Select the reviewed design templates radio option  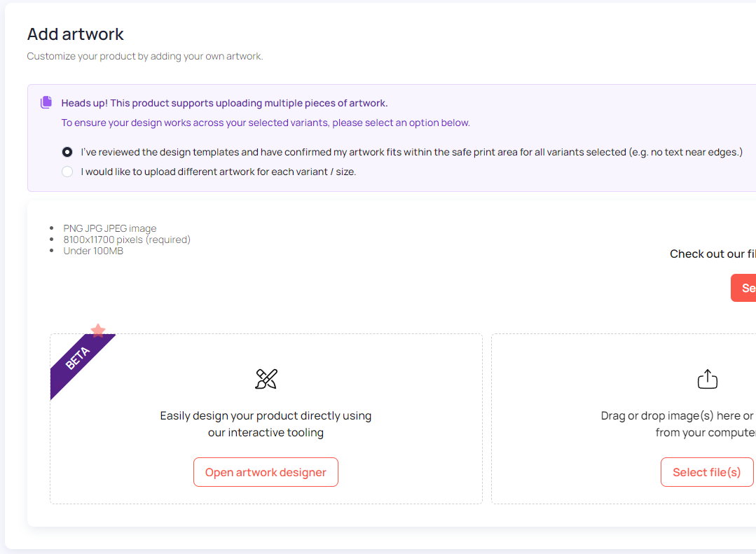67,153
